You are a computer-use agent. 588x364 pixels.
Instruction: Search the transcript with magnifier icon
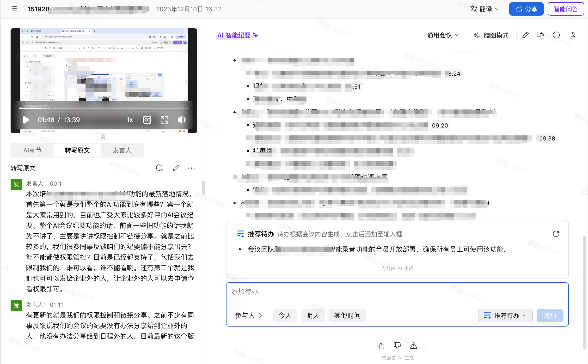point(160,168)
